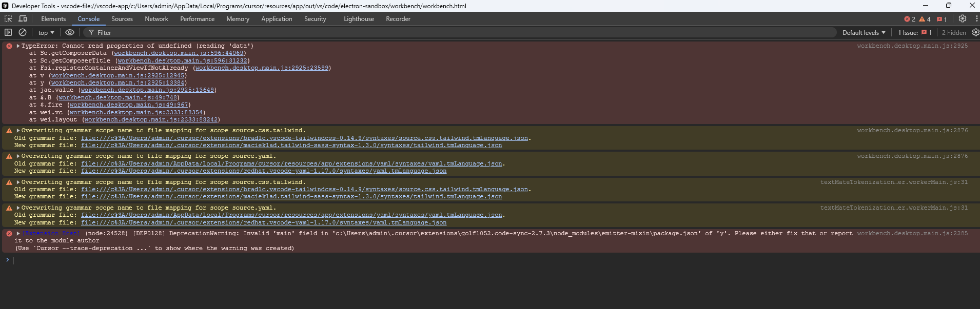Viewport: 980px width, 309px height.
Task: Open the 1 Issue counter in console toolbar
Action: click(914, 32)
